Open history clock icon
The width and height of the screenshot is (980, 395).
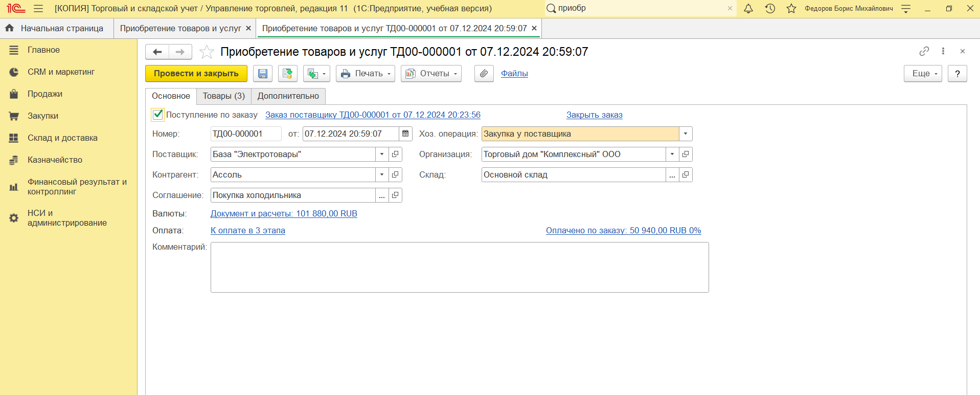(x=770, y=8)
